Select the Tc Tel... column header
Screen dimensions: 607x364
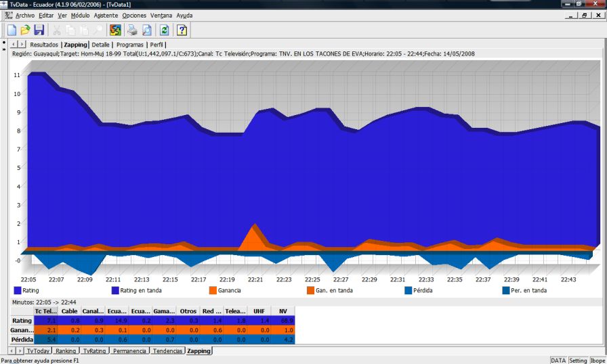[x=45, y=311]
